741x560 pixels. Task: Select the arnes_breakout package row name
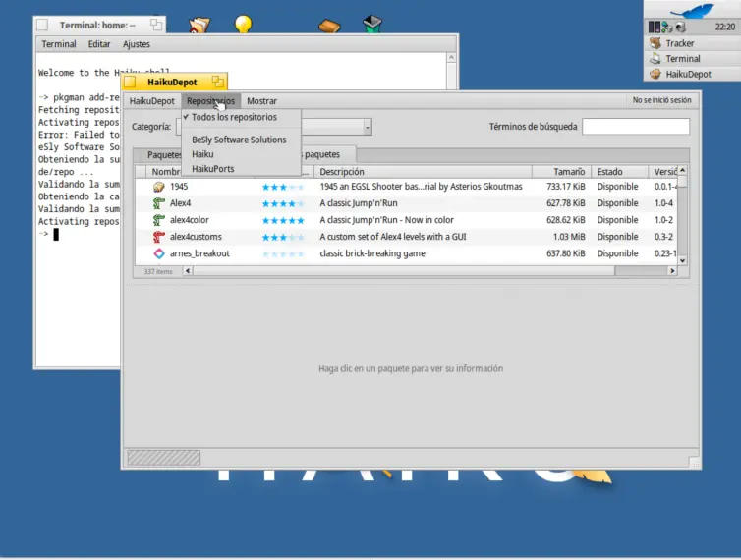pos(199,253)
